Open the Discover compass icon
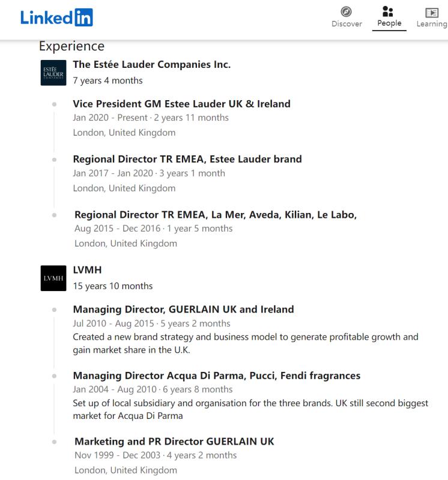 (347, 12)
